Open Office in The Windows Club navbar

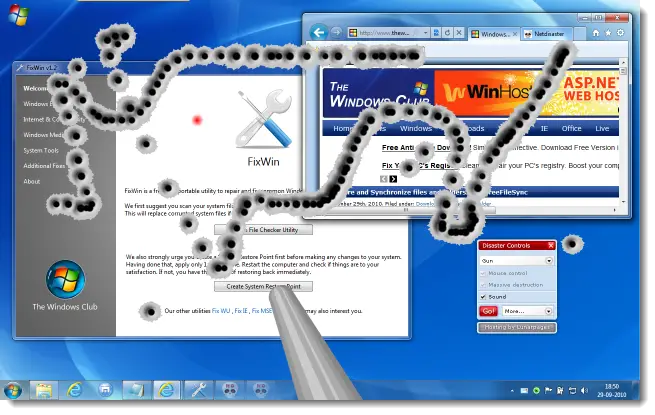571,128
